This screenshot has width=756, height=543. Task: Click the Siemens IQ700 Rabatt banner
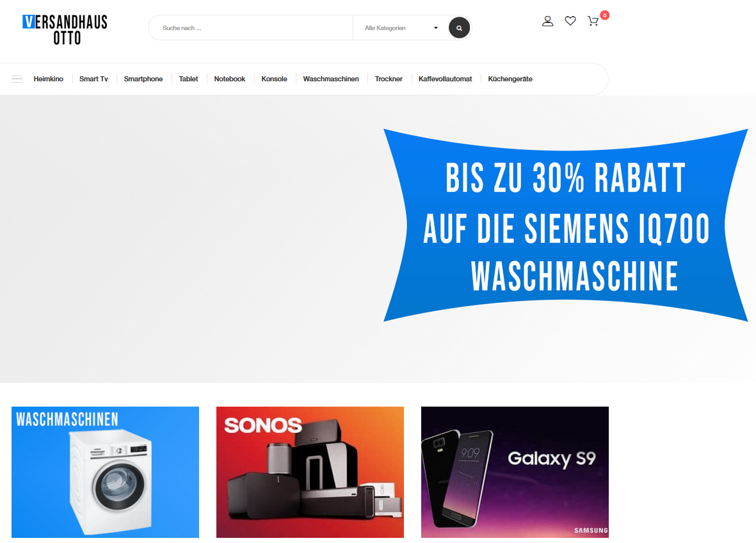[565, 225]
